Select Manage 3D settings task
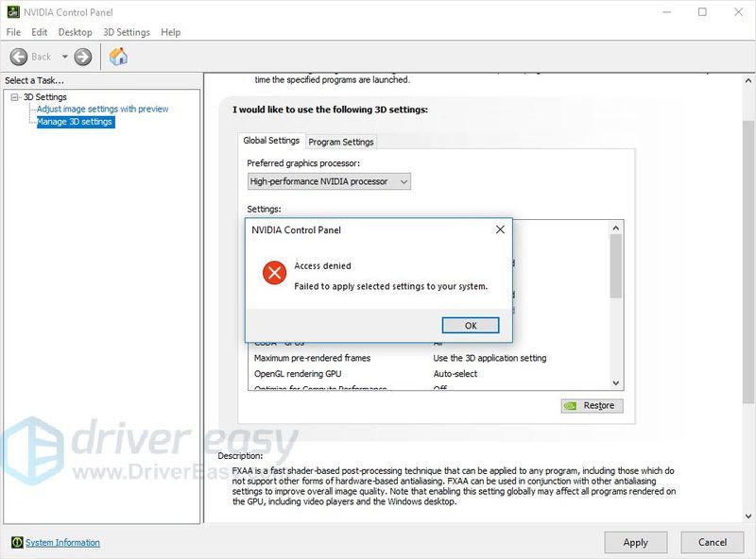Viewport: 756px width, 559px height. pyautogui.click(x=75, y=122)
